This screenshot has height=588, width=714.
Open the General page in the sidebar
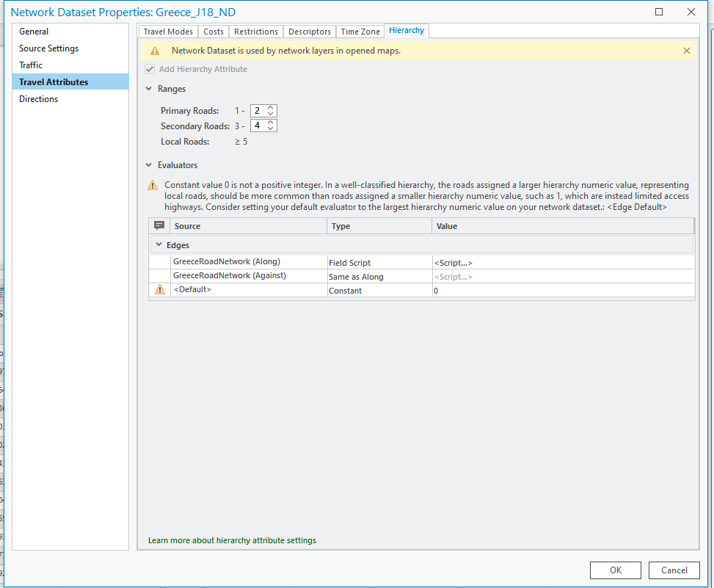point(34,32)
